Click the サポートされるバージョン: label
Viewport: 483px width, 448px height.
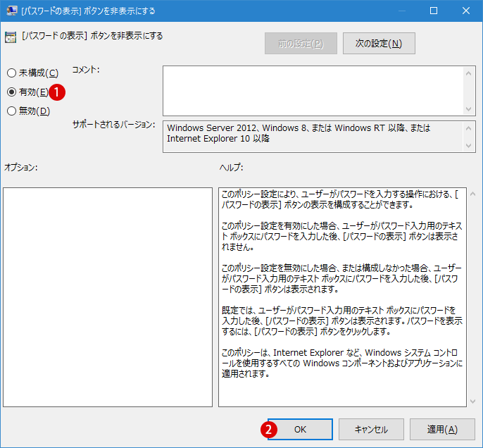(x=113, y=125)
